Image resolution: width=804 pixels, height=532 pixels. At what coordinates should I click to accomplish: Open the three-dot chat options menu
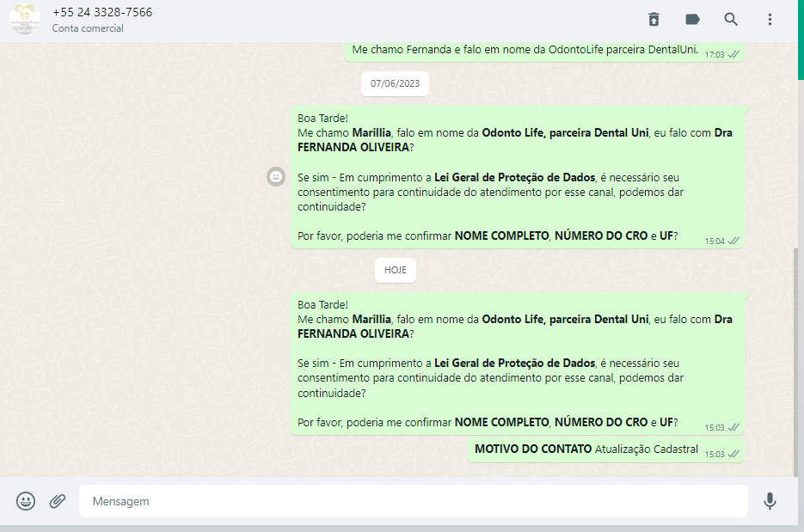[x=770, y=19]
